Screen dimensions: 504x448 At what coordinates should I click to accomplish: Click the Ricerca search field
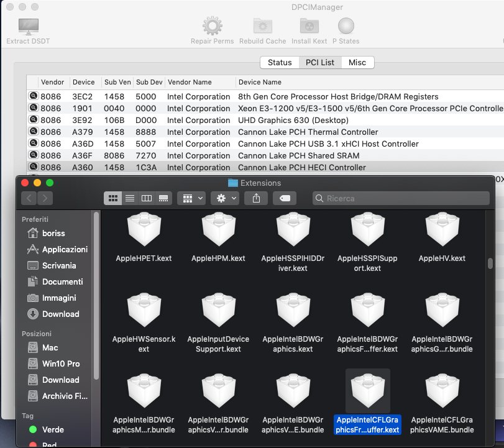click(401, 198)
